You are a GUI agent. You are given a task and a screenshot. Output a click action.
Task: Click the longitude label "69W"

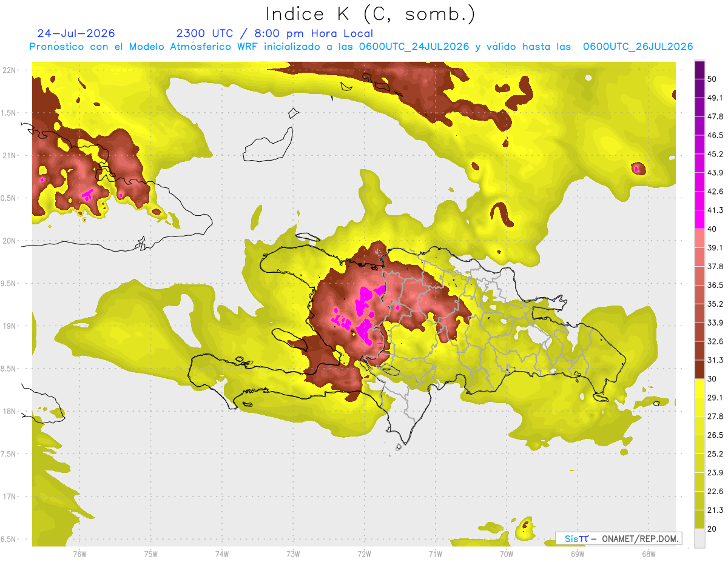tap(577, 554)
